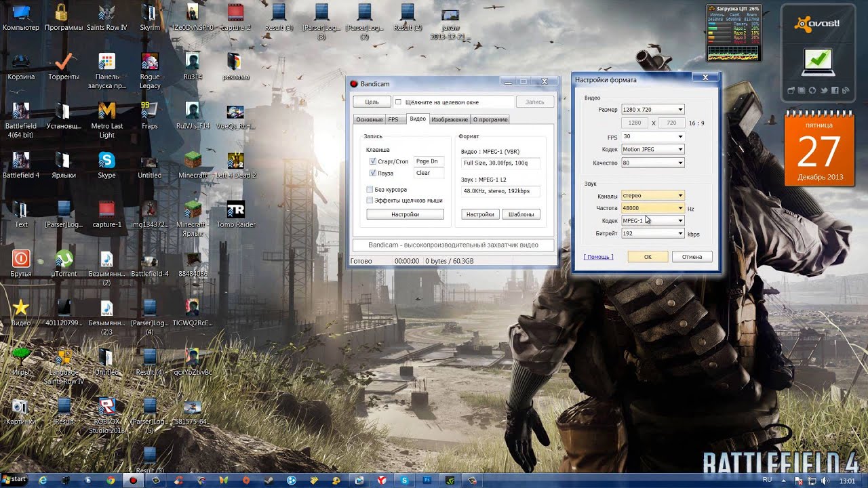Click the Загрузка ЦП monitor gadget

(x=734, y=33)
